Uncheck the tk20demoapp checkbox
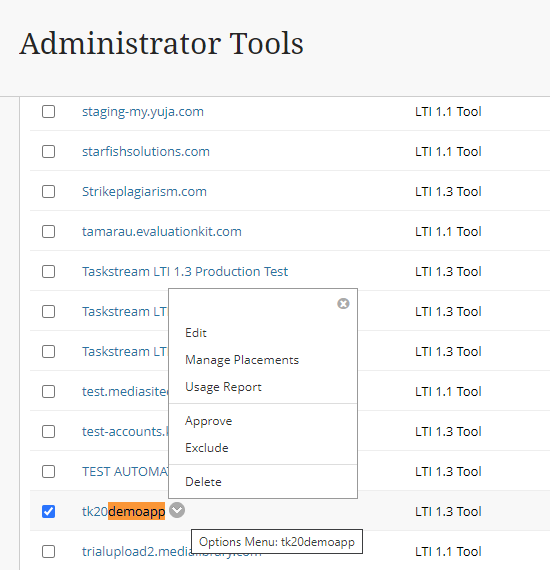Viewport: 550px width, 570px height. coord(48,511)
